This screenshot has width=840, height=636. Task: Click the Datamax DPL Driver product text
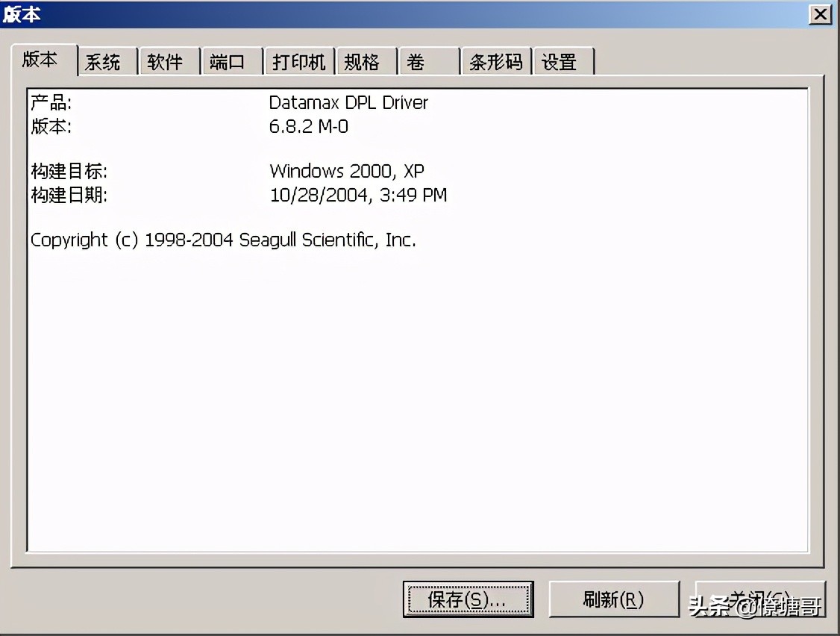click(348, 102)
